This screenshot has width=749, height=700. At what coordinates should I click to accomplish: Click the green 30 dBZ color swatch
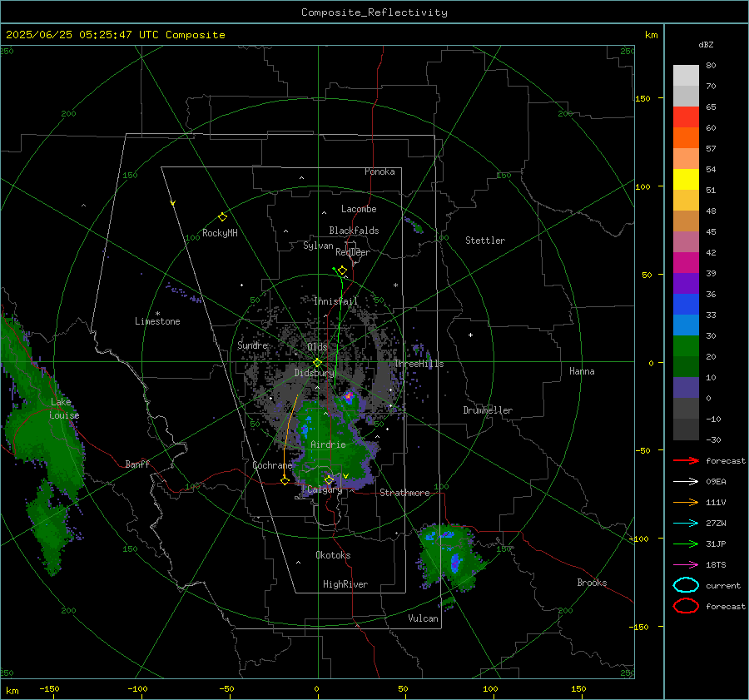[686, 346]
